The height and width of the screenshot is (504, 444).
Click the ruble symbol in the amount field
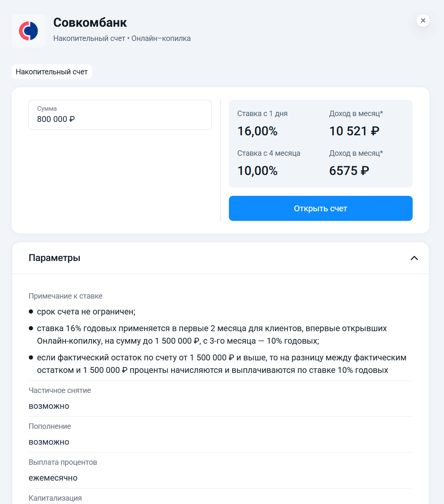[x=71, y=120]
